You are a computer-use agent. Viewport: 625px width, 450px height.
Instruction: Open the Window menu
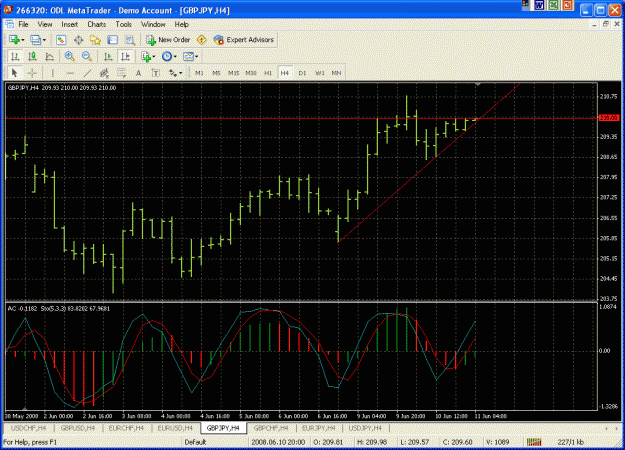153,24
